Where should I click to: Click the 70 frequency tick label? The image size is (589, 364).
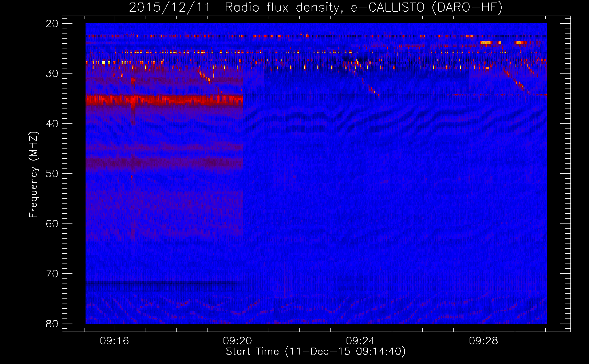click(x=52, y=274)
